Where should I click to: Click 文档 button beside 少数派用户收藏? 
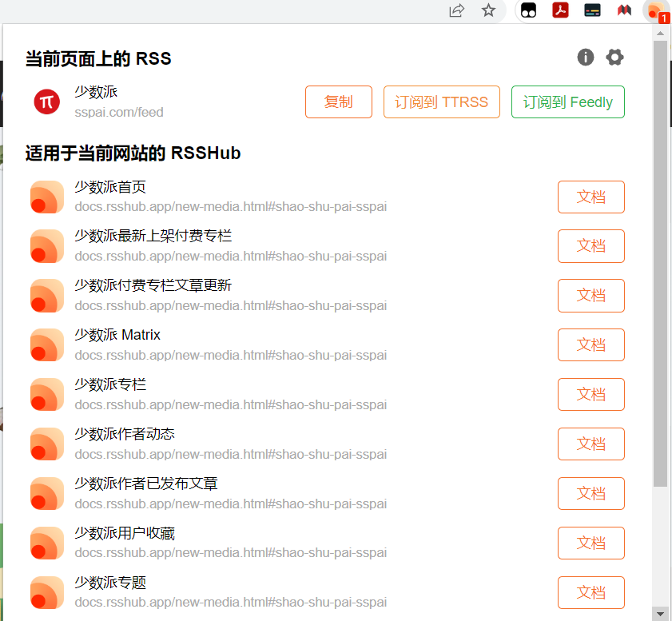click(x=590, y=543)
